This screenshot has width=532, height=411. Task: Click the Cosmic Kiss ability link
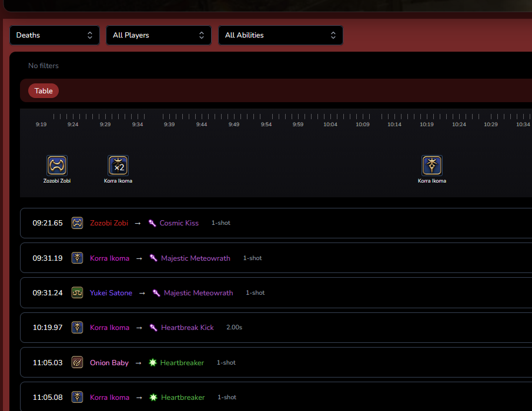click(179, 223)
